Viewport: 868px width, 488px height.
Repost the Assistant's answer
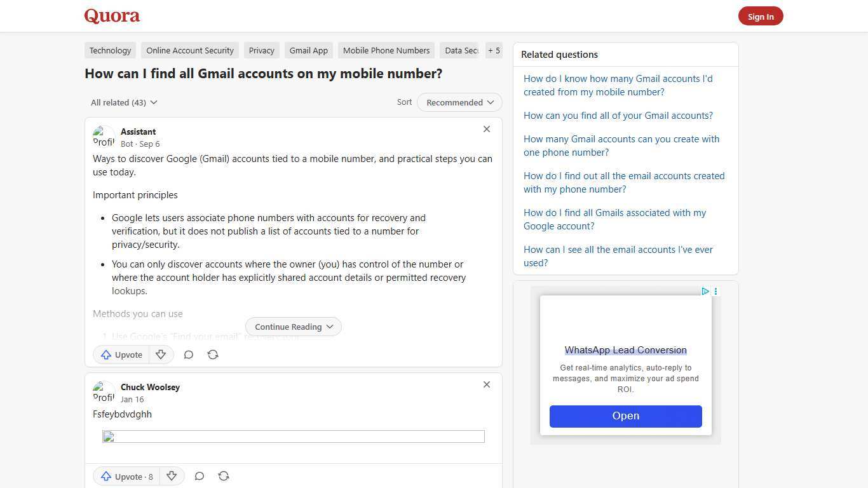point(212,355)
